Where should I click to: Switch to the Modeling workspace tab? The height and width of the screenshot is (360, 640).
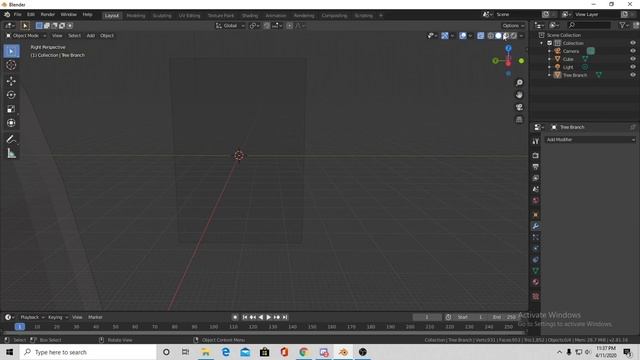136,16
